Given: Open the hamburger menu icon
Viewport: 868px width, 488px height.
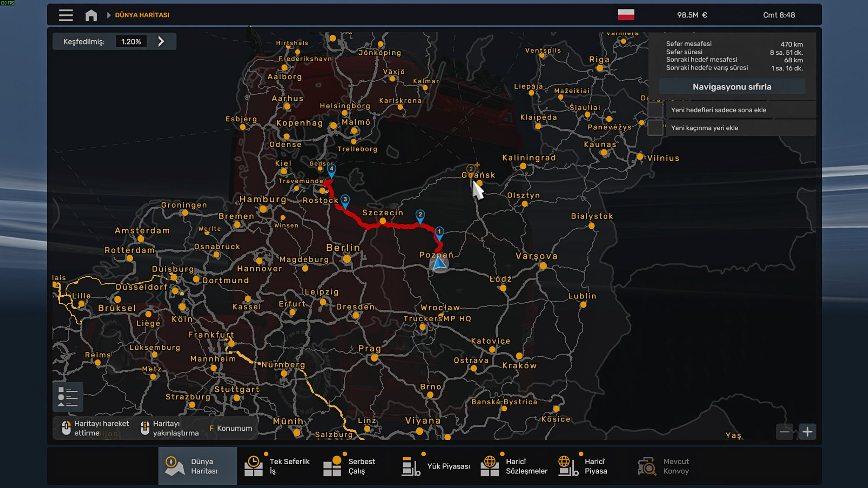Looking at the screenshot, I should (x=66, y=15).
